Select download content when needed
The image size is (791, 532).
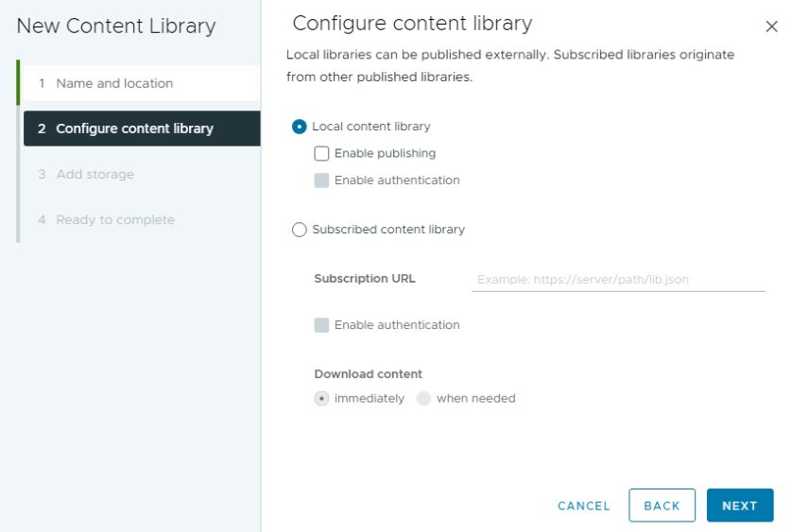(423, 399)
